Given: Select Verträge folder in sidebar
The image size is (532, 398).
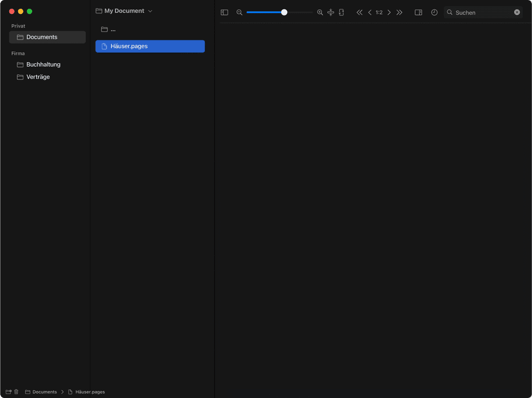Looking at the screenshot, I should point(38,77).
